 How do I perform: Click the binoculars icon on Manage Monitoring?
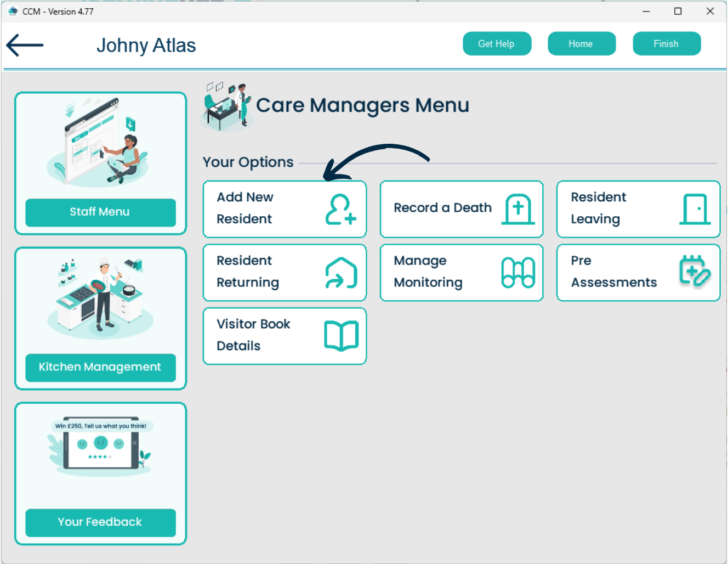click(518, 273)
